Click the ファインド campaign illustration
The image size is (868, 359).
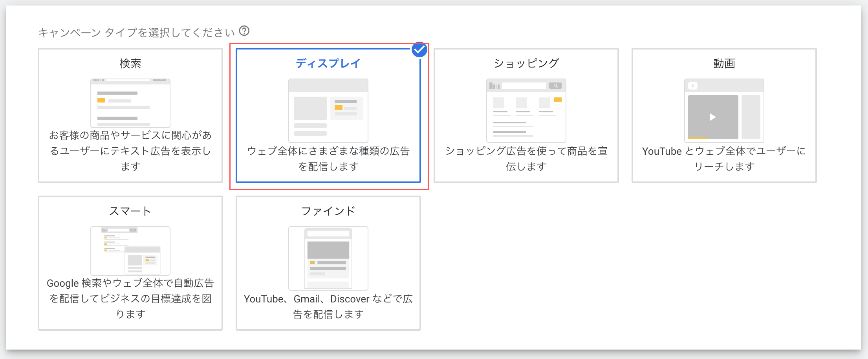(328, 258)
